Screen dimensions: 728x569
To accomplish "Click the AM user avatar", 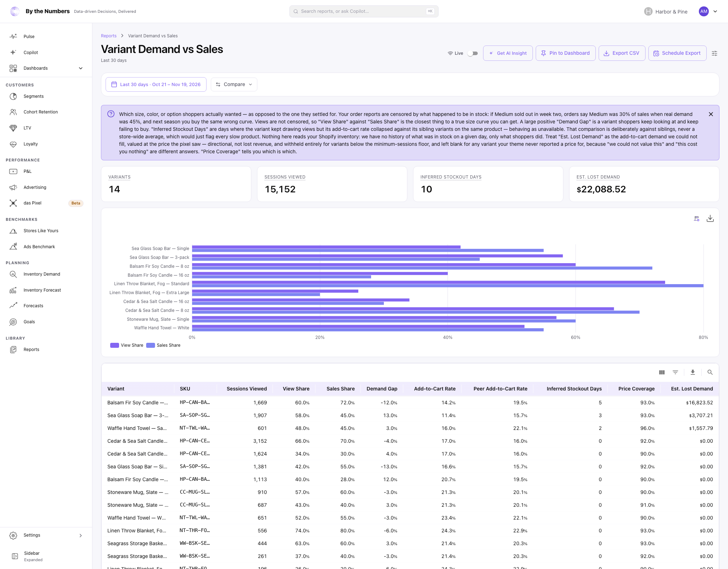I will 703,11.
